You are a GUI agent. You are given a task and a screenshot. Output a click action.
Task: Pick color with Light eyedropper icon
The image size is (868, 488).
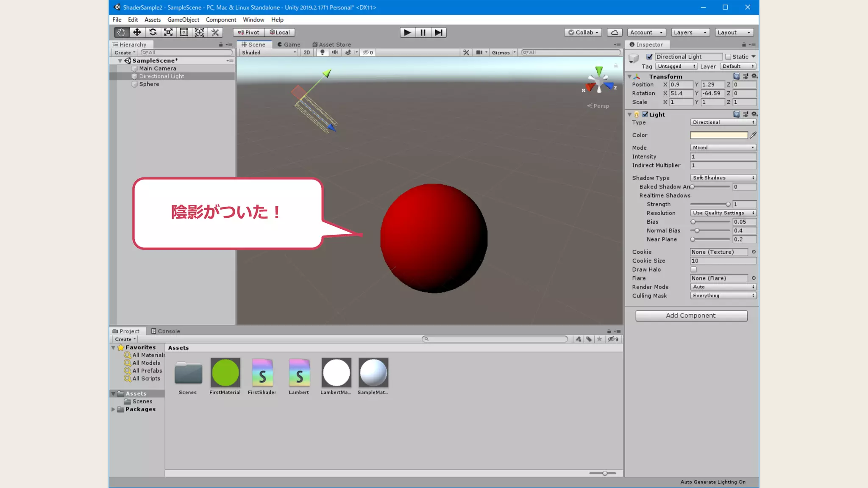[753, 135]
